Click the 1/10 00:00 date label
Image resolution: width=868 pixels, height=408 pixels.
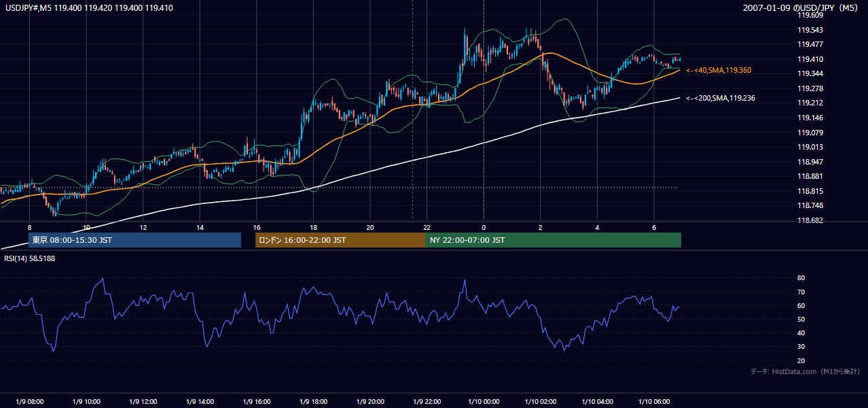coord(484,402)
